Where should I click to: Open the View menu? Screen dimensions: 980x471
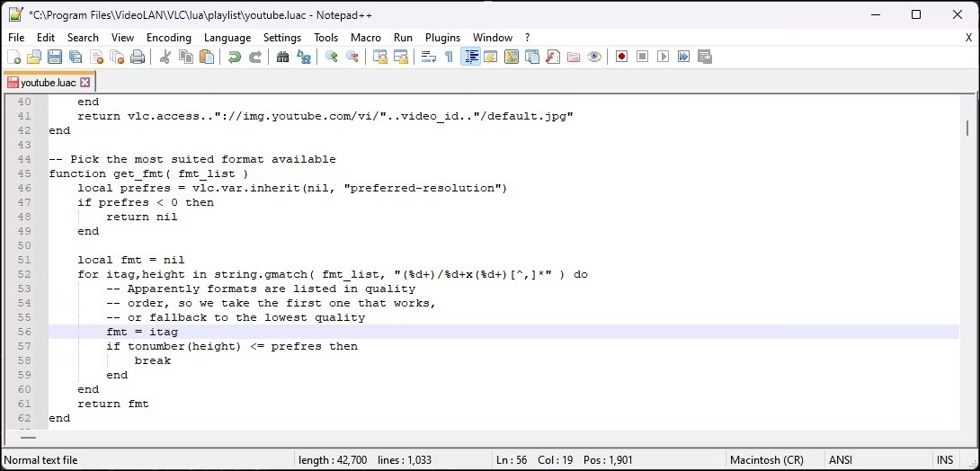122,38
